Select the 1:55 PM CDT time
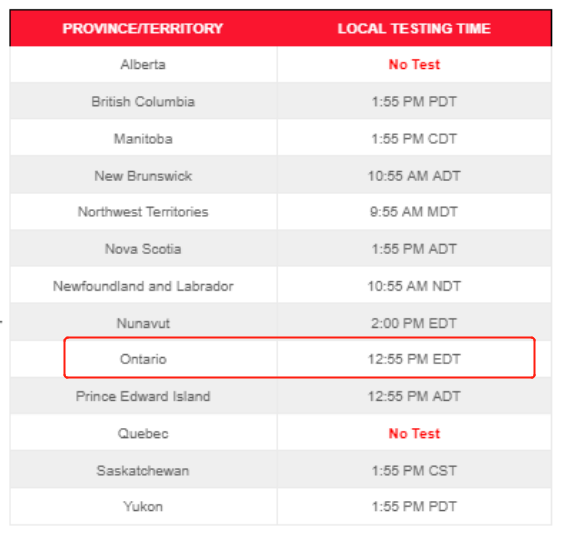Image resolution: width=565 pixels, height=535 pixels. click(x=414, y=139)
